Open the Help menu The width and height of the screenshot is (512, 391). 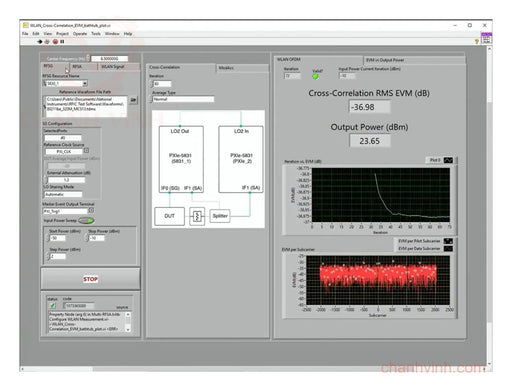tap(128, 34)
